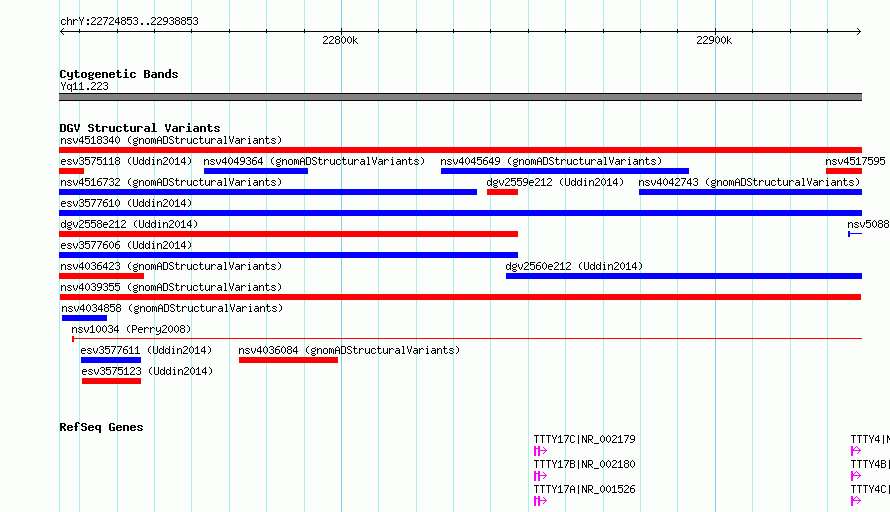Click the RefSeq Genes track title
This screenshot has width=890, height=512.
(x=101, y=427)
